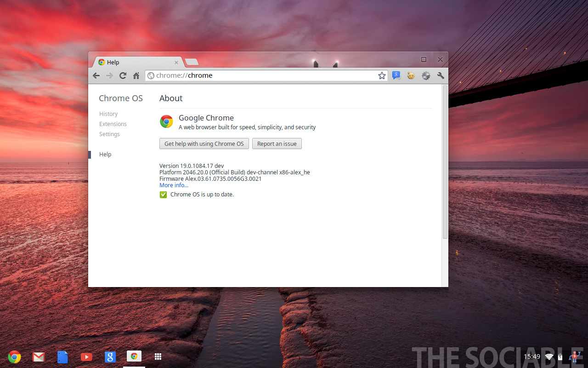The height and width of the screenshot is (368, 588).
Task: Click the gear extension icon
Action: [x=426, y=76]
